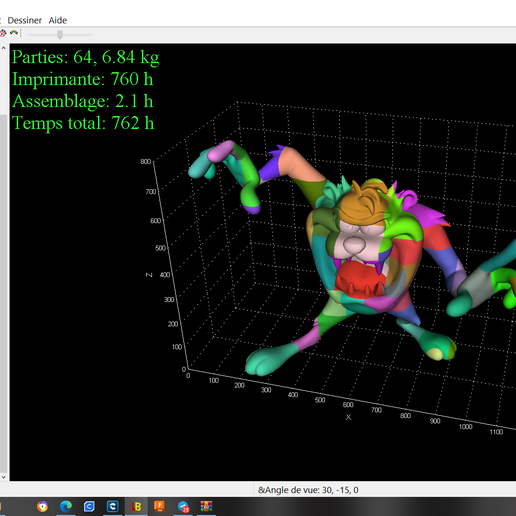516x516 pixels.
Task: Open the dark blue C taskbar app
Action: click(x=112, y=506)
